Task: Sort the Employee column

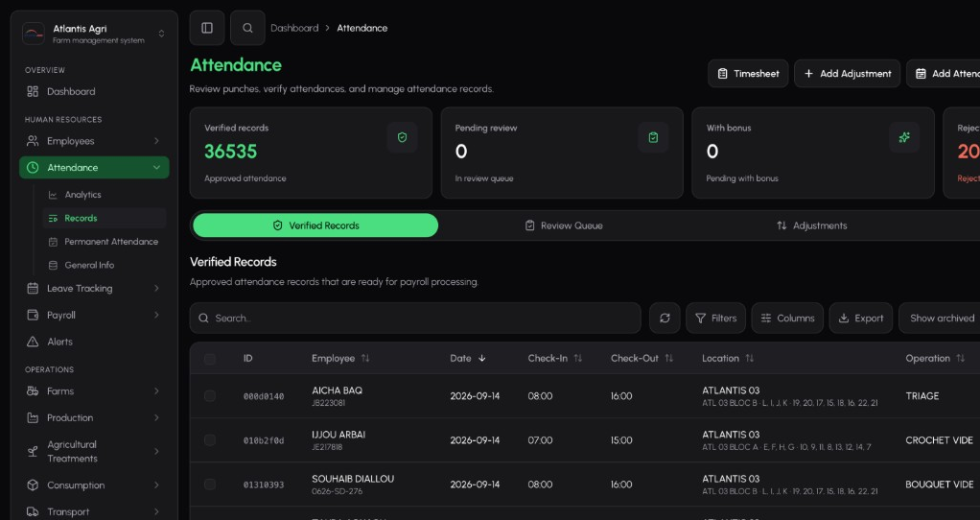Action: [365, 359]
